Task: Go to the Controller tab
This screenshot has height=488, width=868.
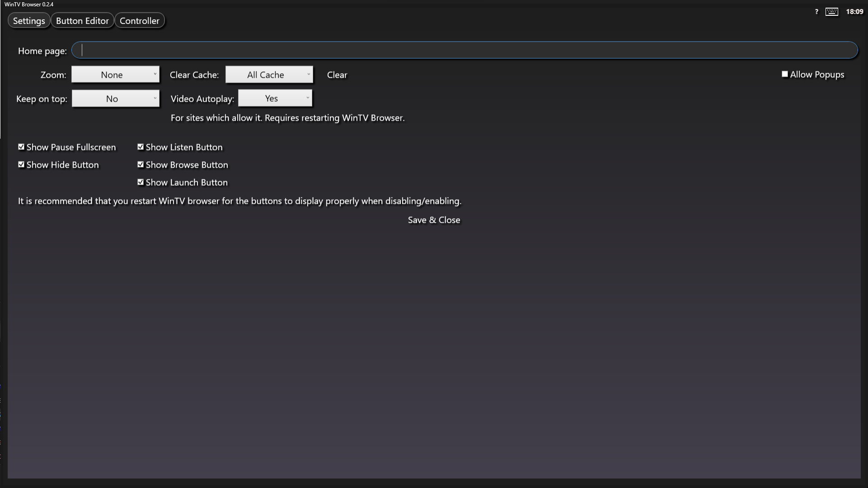Action: (140, 21)
